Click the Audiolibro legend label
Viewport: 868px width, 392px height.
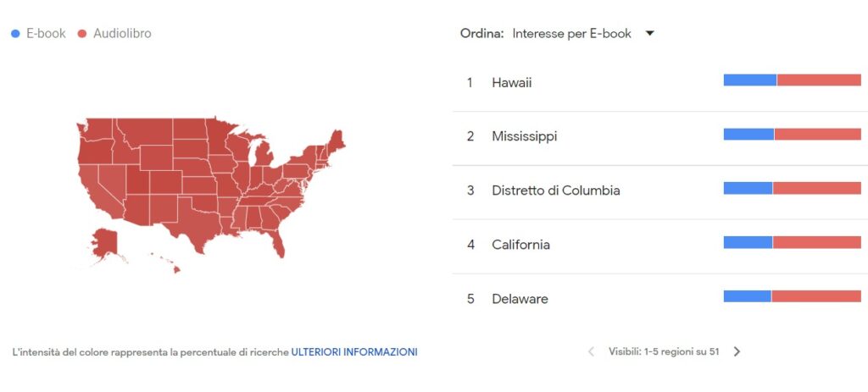pos(122,34)
